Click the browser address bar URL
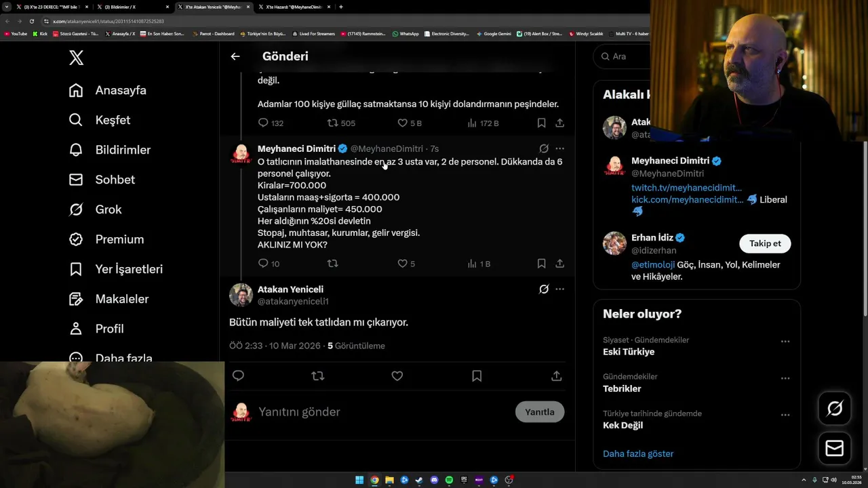 click(x=108, y=21)
